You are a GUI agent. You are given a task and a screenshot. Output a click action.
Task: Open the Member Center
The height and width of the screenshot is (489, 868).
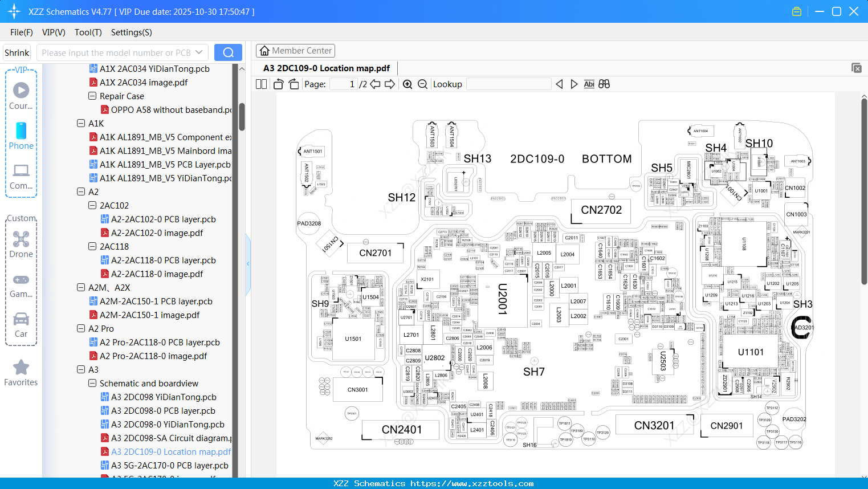coord(295,50)
